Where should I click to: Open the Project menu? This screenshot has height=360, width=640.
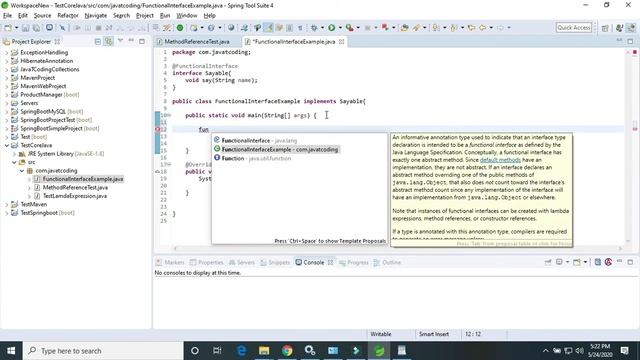point(144,16)
